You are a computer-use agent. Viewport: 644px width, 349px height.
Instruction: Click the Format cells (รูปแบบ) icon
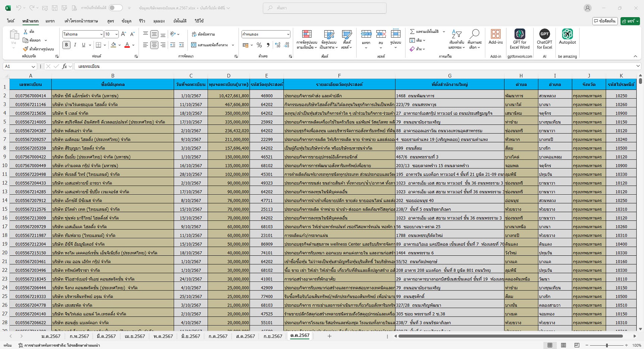[395, 34]
